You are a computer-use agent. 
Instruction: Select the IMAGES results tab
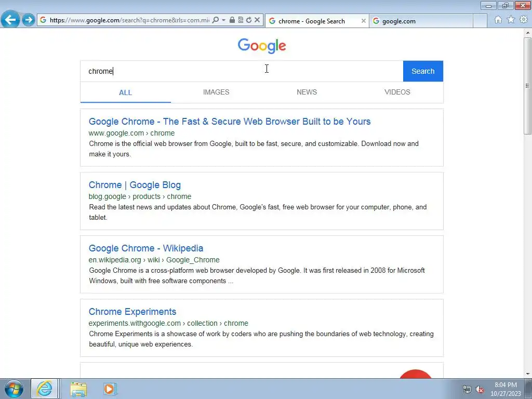216,92
